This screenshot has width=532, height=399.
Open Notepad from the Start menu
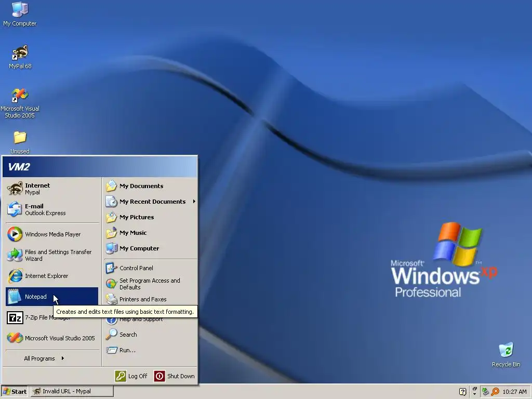(x=52, y=297)
